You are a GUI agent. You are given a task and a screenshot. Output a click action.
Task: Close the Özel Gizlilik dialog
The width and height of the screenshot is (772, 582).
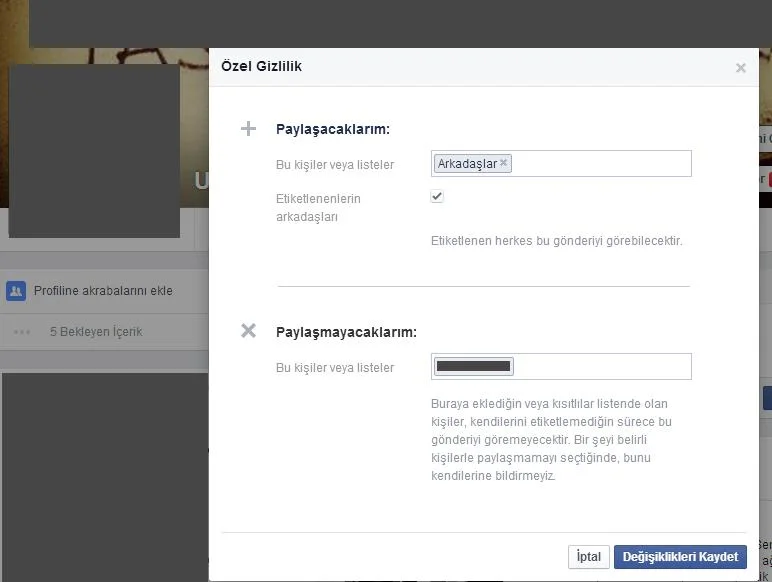tap(740, 68)
